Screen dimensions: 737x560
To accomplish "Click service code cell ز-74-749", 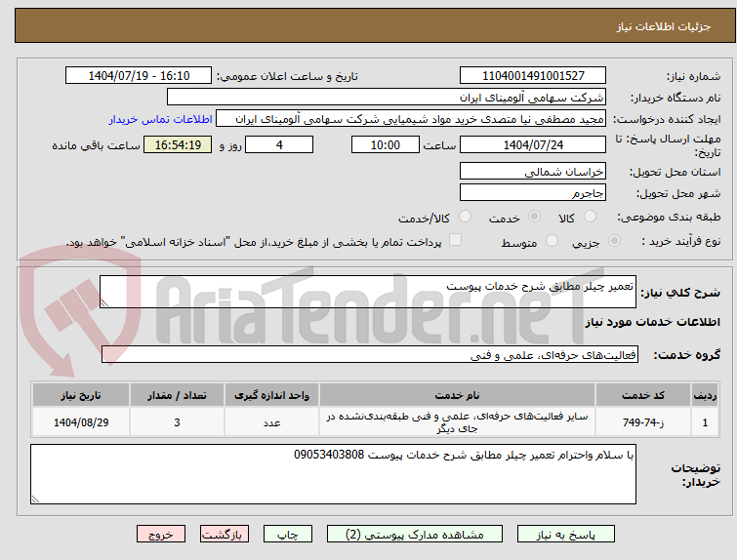I will 643,422.
